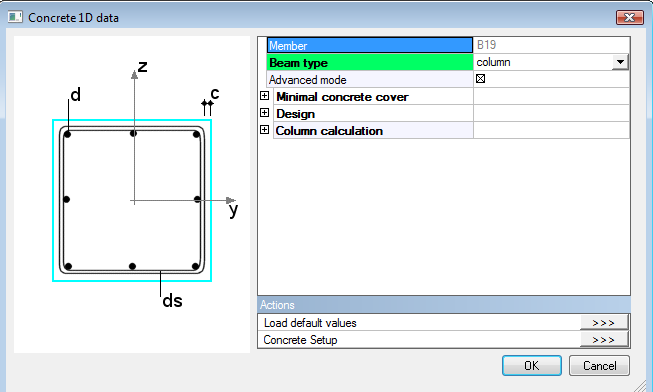Close the Concrete 1D data dialog
653x392 pixels.
pos(630,17)
